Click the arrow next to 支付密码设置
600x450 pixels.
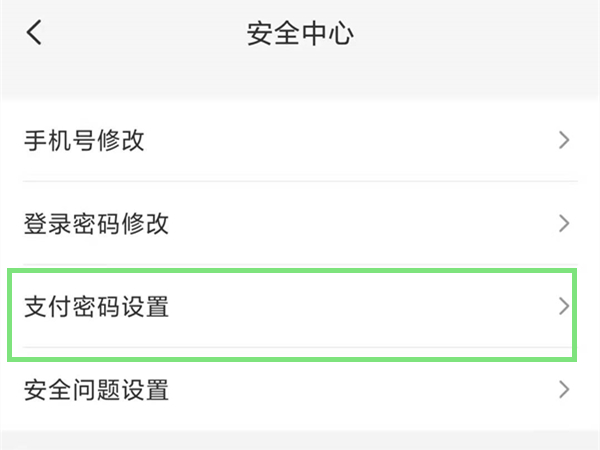564,306
